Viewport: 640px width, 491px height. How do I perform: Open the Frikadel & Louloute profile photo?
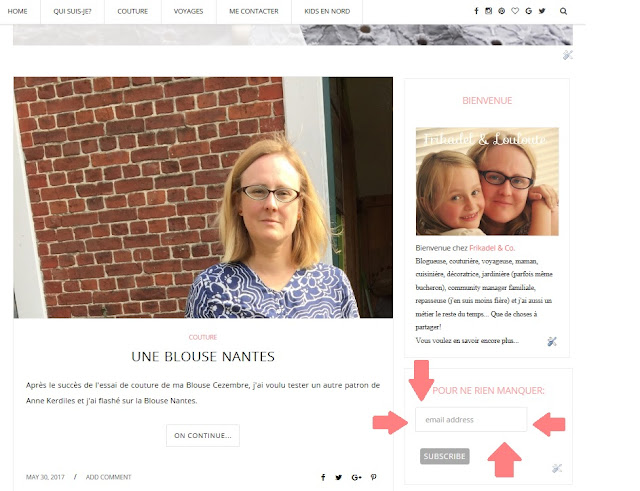click(x=487, y=181)
